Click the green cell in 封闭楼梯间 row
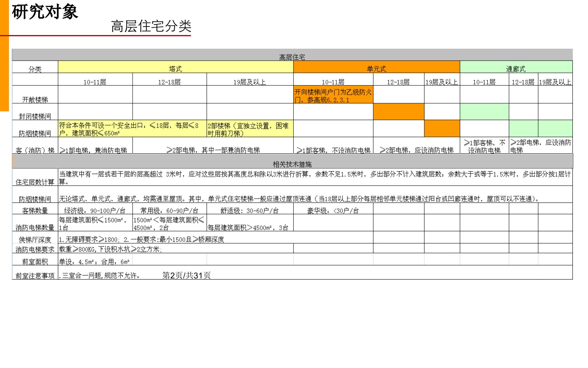 click(484, 112)
